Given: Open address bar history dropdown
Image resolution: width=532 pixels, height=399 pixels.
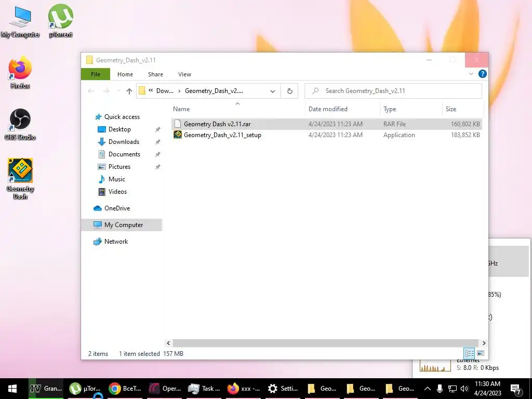Looking at the screenshot, I should 272,91.
